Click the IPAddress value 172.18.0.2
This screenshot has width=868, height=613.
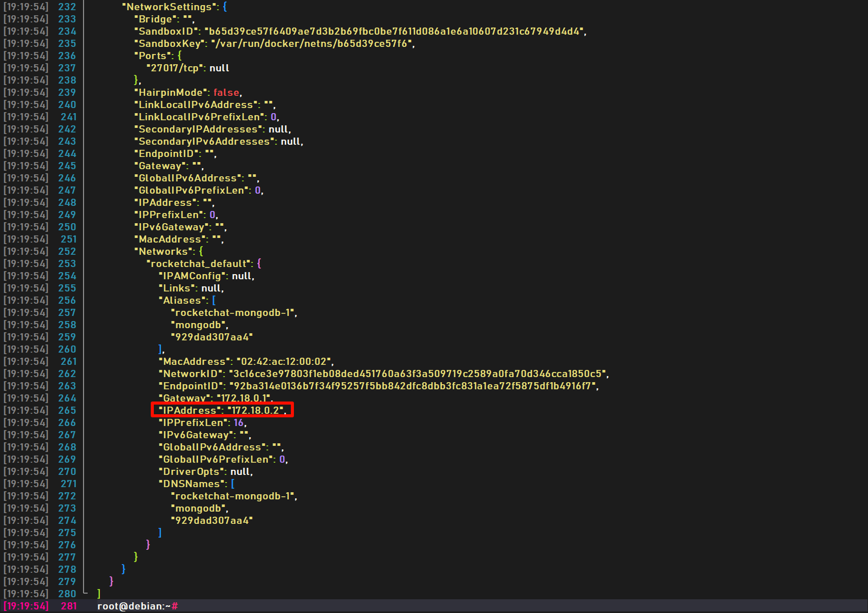click(256, 411)
